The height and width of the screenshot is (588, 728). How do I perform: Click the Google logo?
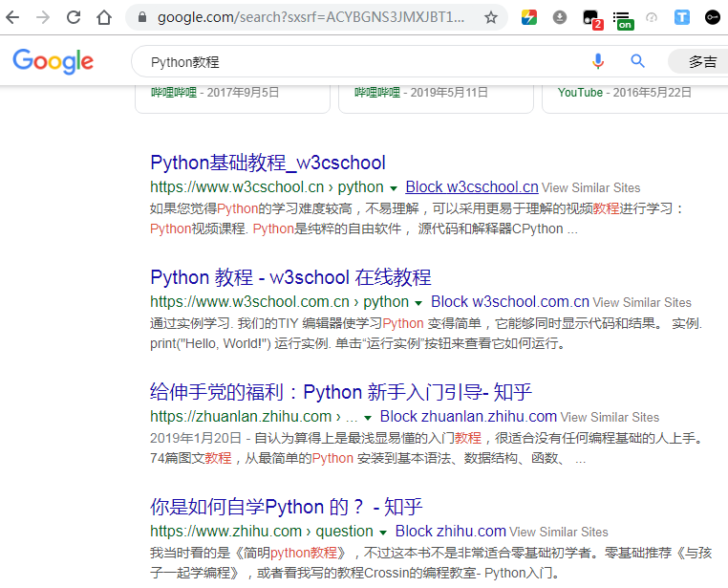(53, 62)
